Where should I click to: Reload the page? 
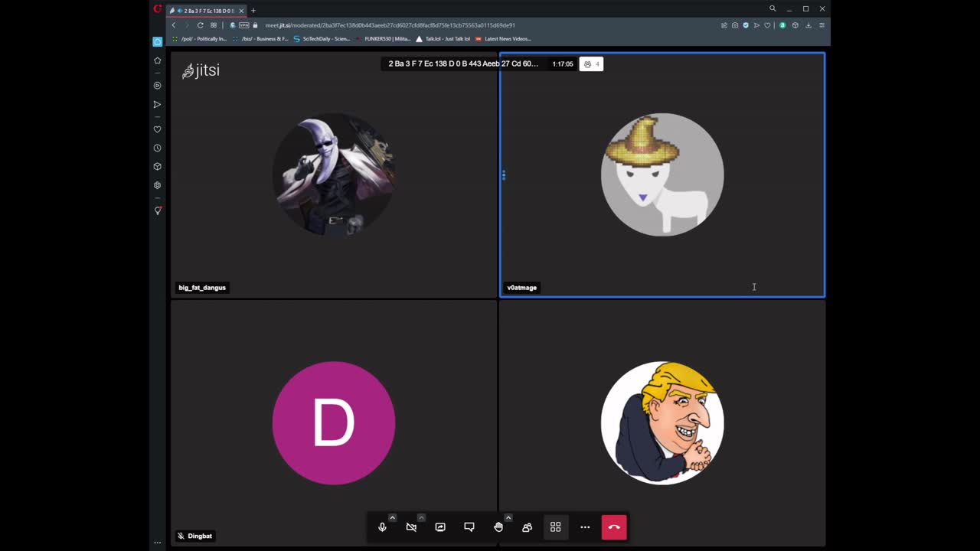201,25
